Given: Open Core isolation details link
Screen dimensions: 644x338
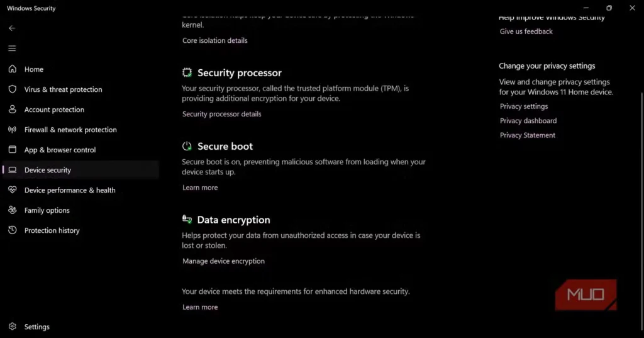Looking at the screenshot, I should pos(214,40).
